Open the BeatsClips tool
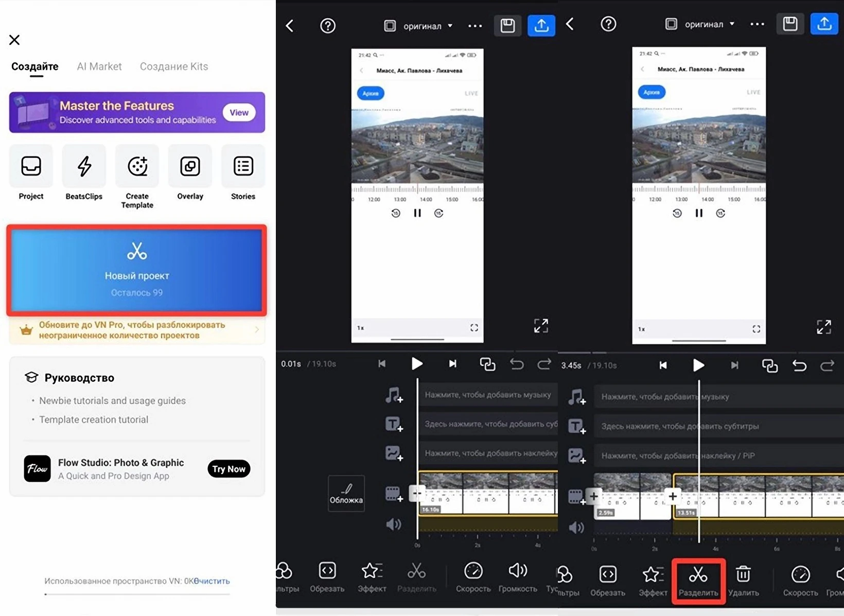Screen dimensions: 844x616 [x=84, y=173]
